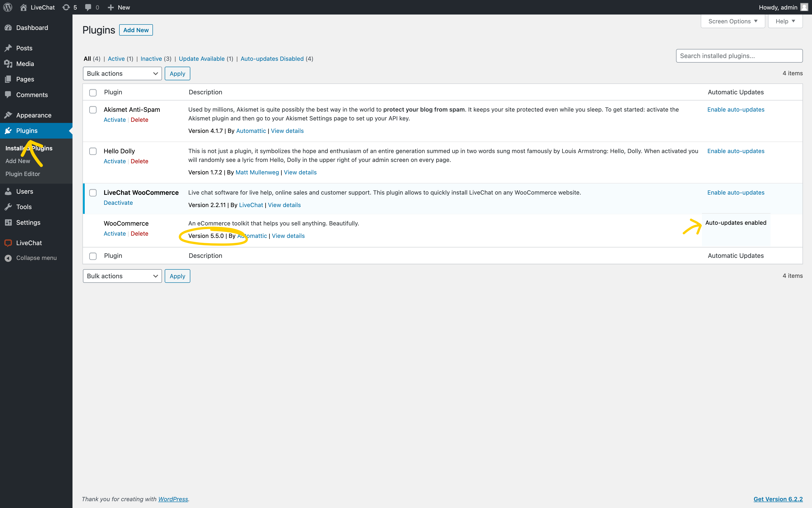The width and height of the screenshot is (812, 508).
Task: Click Add New button next to Plugins heading
Action: 136,30
